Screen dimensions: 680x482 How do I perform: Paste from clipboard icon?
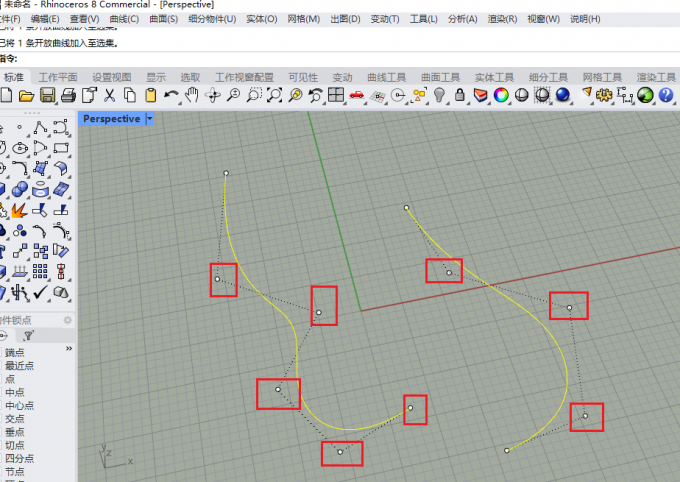[x=150, y=95]
